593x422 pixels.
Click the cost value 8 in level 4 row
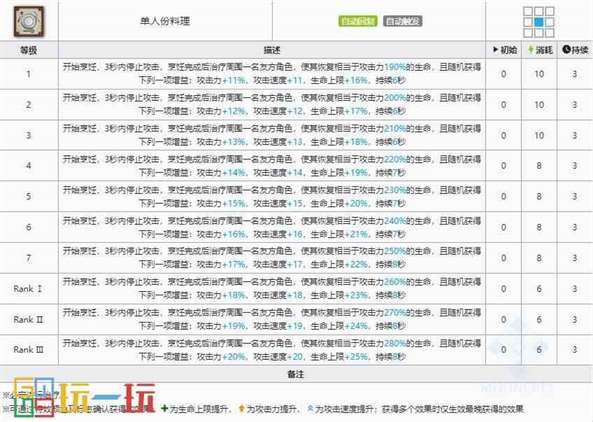point(539,166)
